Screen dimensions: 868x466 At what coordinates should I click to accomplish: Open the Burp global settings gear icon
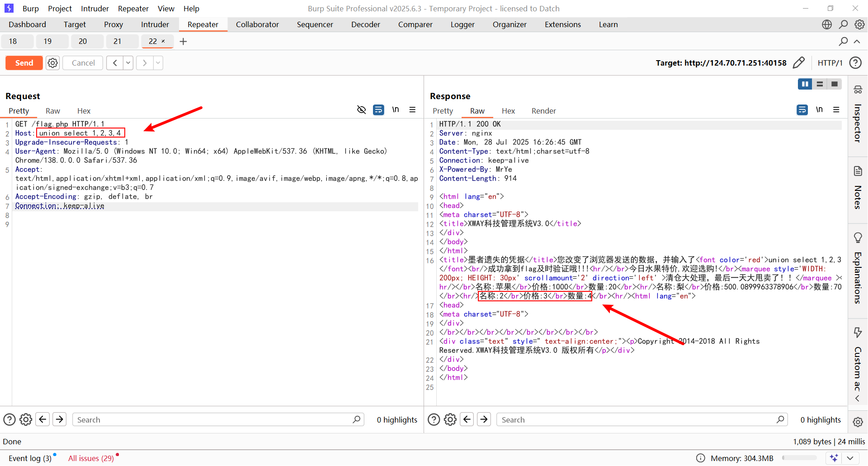(859, 24)
